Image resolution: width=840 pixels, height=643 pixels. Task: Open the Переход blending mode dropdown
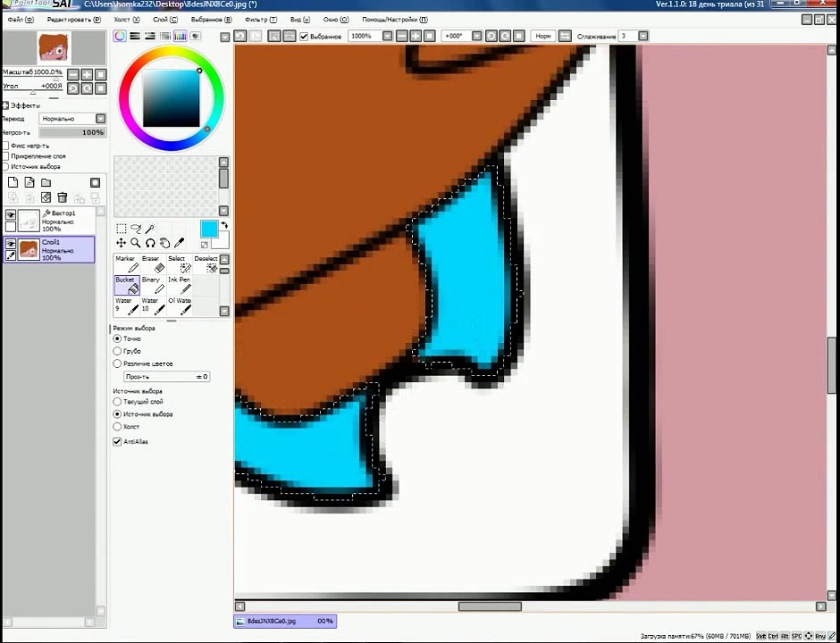[x=100, y=119]
